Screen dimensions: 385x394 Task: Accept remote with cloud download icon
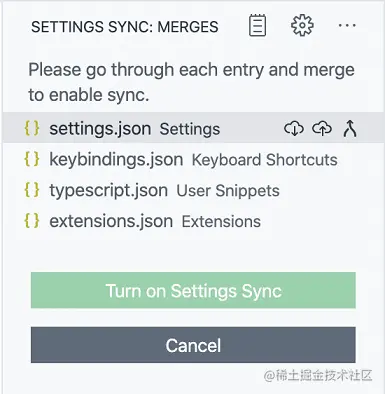pyautogui.click(x=294, y=128)
